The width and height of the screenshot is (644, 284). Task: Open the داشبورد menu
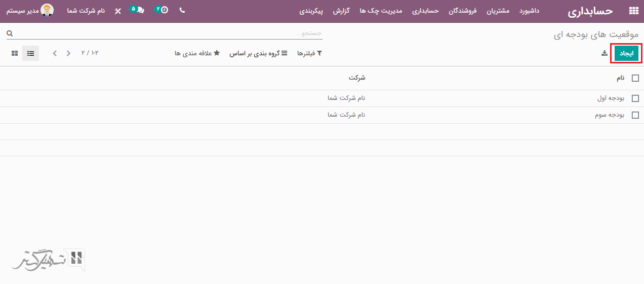(x=530, y=11)
